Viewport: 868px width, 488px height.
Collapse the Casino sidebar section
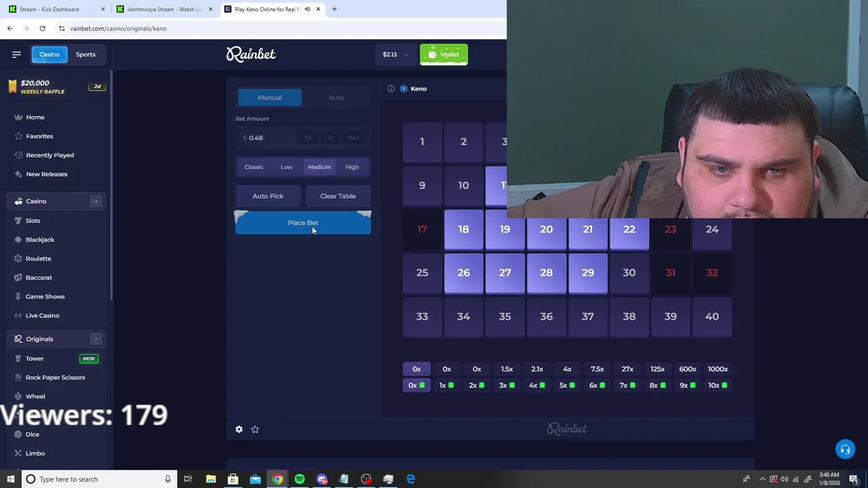click(x=96, y=201)
